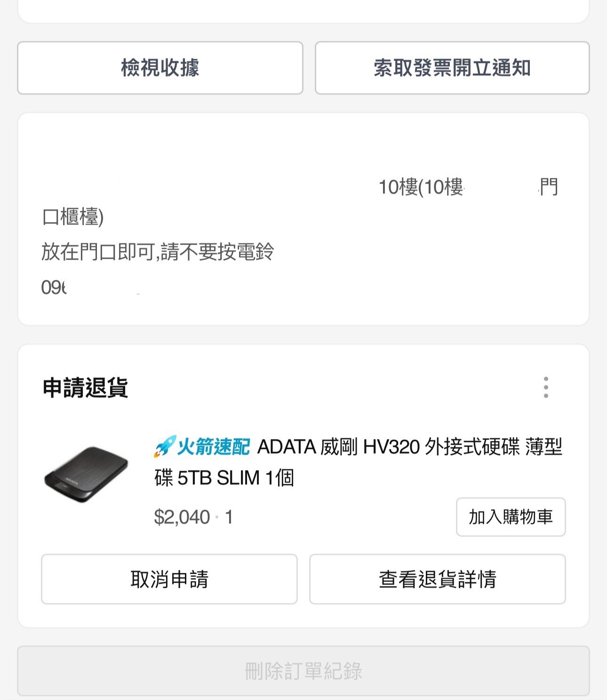Tap the 口櫃檯) address continuation line
The image size is (607, 700).
[73, 217]
